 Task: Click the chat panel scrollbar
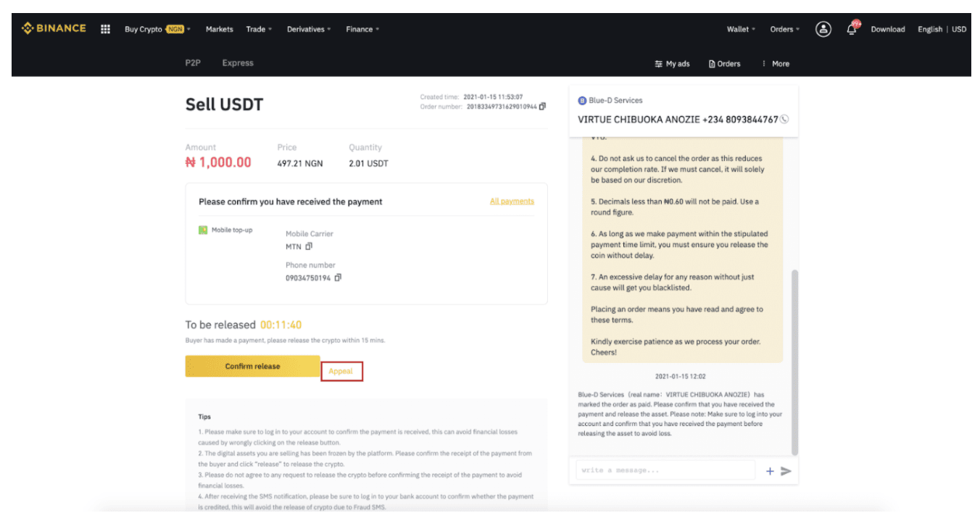794,362
